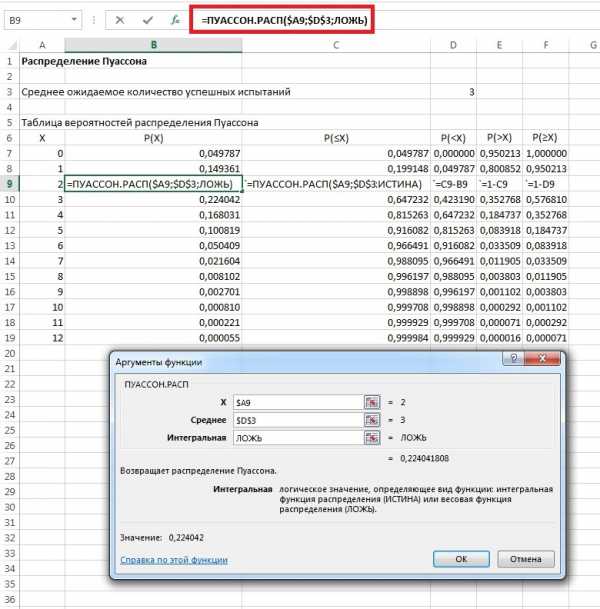The width and height of the screenshot is (600, 609).
Task: Click the Среднее field containing $D$3
Action: 295,420
